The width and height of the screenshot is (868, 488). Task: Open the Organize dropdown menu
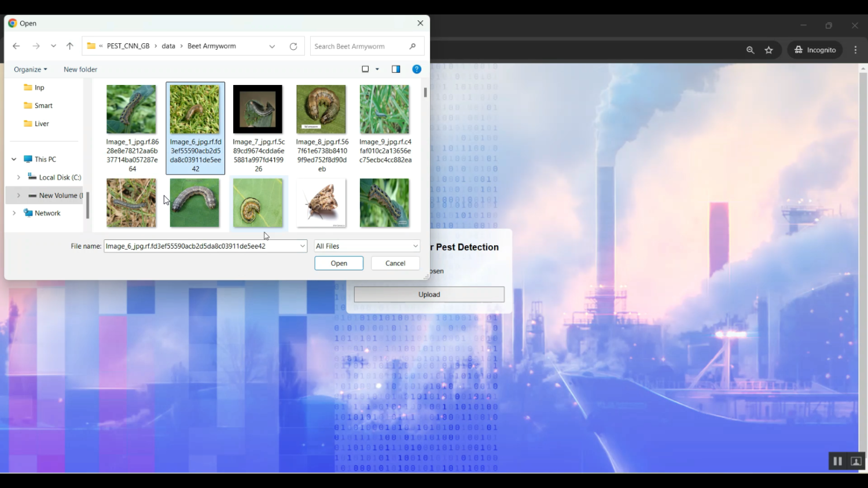pyautogui.click(x=31, y=69)
